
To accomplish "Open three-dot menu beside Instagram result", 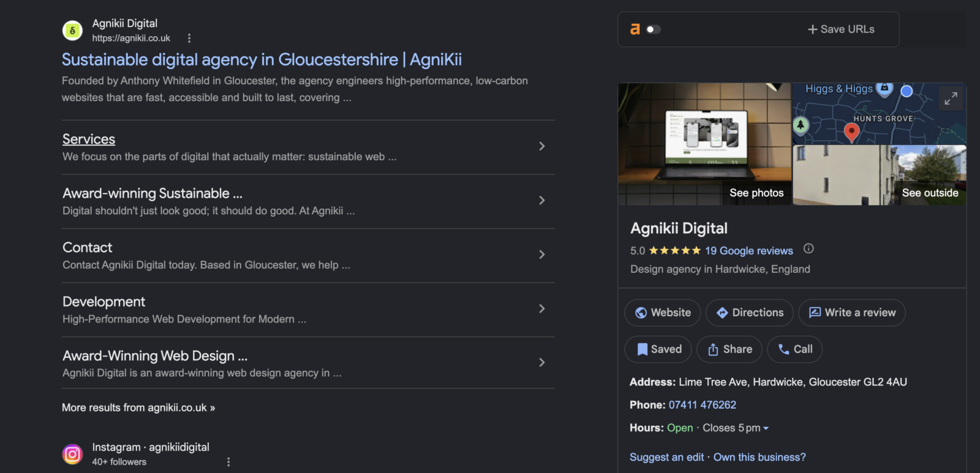I will pos(228,462).
